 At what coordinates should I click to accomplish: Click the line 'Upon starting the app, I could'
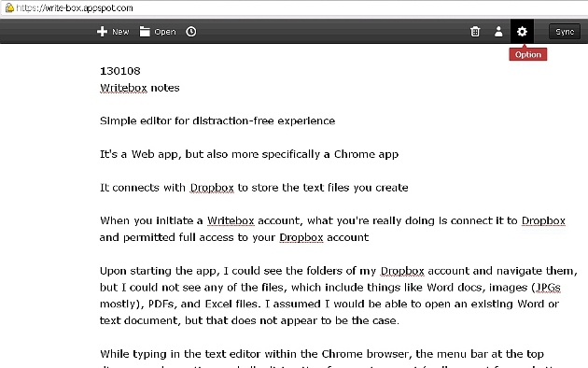tap(338, 271)
